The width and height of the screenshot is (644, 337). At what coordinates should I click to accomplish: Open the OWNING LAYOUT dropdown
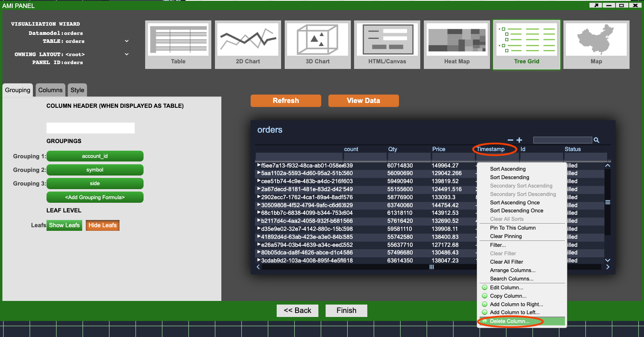(x=127, y=54)
